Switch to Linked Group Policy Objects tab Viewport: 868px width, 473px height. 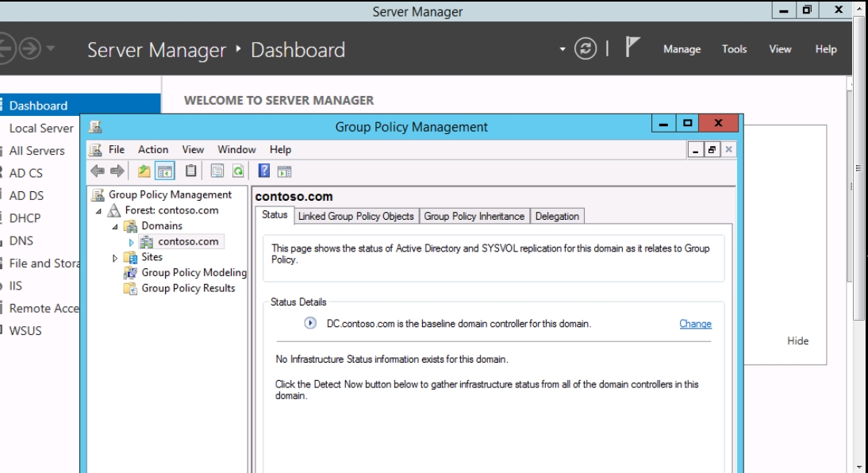click(356, 216)
